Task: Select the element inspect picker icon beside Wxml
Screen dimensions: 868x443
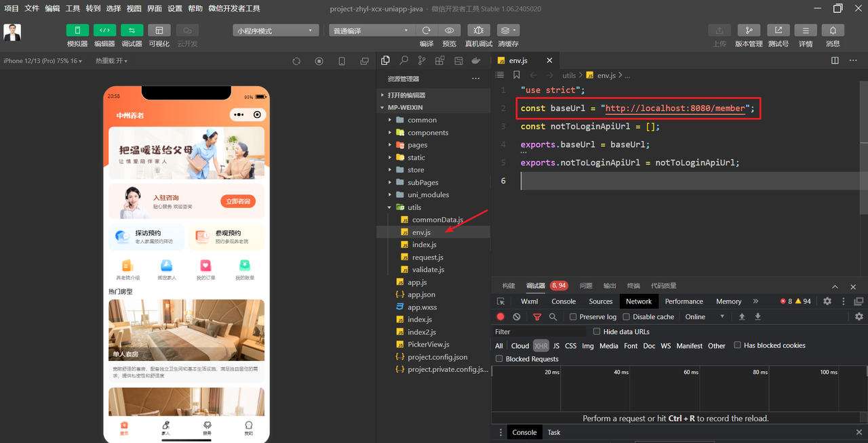Action: (x=501, y=301)
